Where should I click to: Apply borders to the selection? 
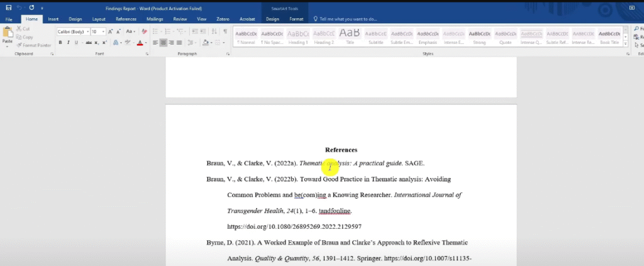pyautogui.click(x=218, y=42)
